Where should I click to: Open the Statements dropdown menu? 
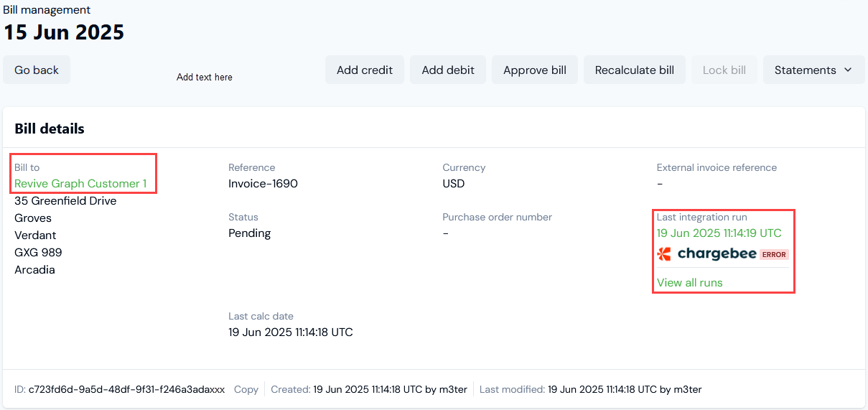[813, 70]
